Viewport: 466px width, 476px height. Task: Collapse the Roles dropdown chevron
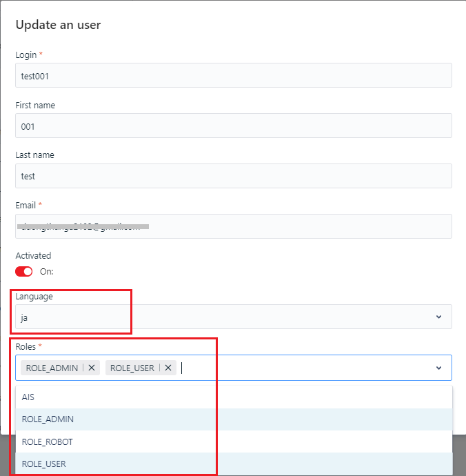coord(438,368)
